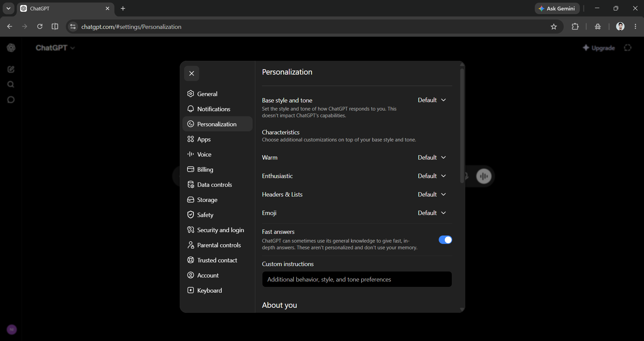Click the Custom instructions text field
Screen dimensions: 644x341
click(x=357, y=280)
